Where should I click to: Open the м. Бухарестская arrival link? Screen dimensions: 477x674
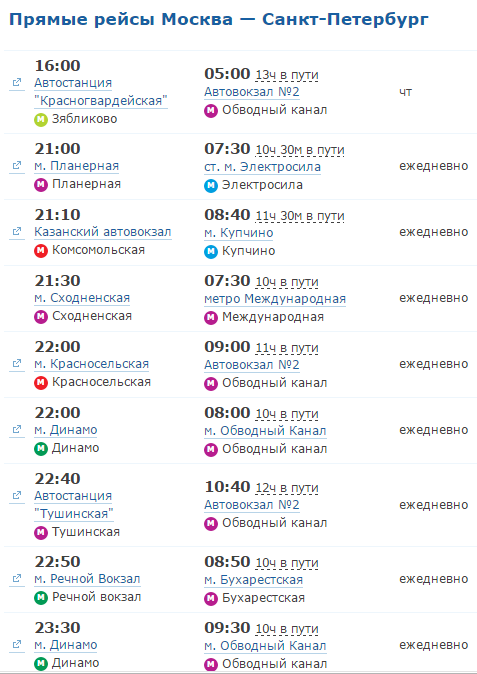coord(254,580)
